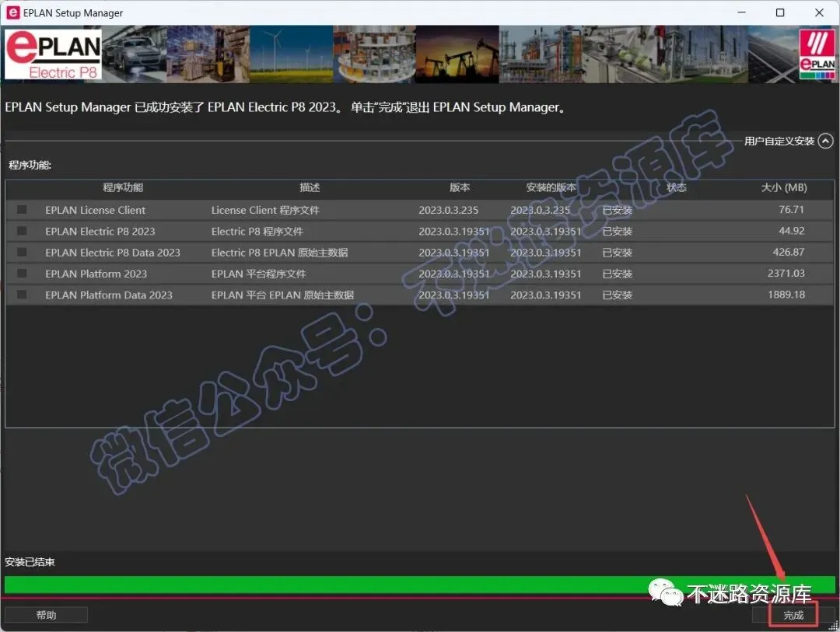
Task: Select the EPLAN Electric P8 2023 row name
Action: point(100,232)
